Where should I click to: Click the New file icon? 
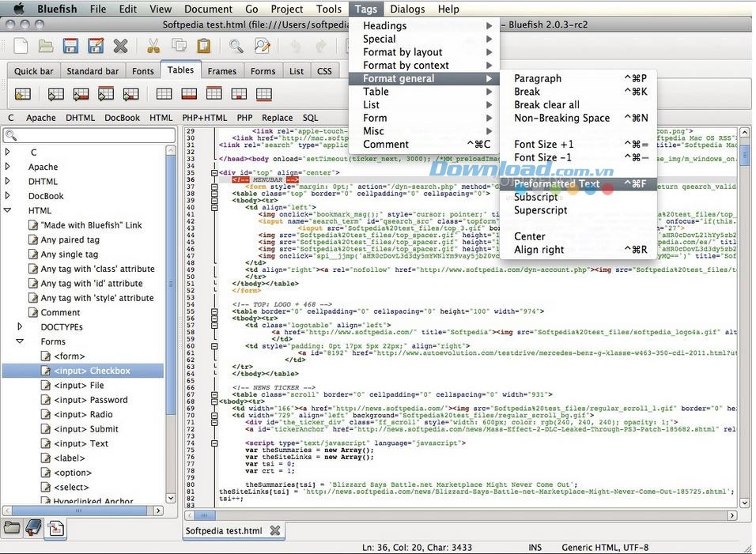(x=21, y=46)
